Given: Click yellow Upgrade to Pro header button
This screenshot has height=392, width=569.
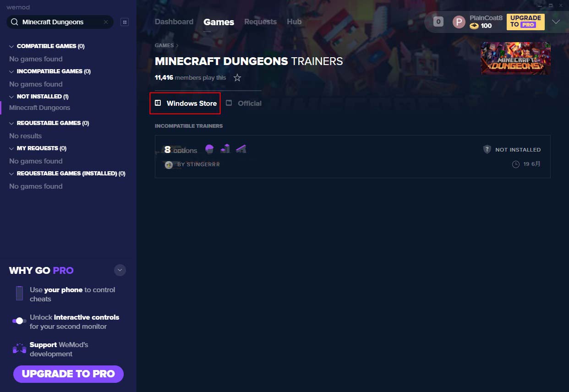Looking at the screenshot, I should point(525,22).
